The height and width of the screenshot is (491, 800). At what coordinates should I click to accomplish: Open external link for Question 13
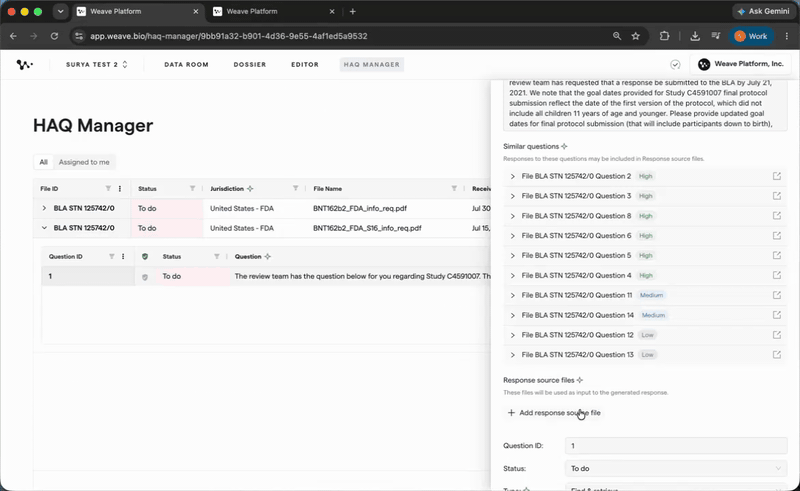point(777,355)
